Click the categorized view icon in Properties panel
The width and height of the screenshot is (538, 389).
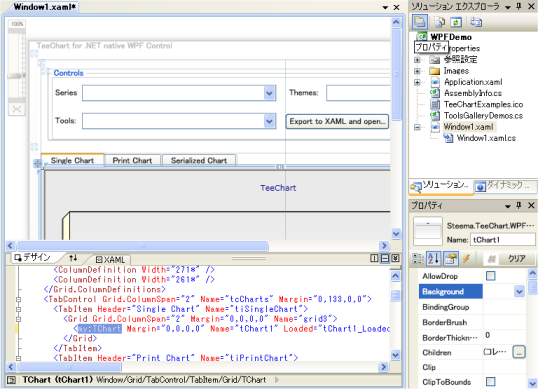point(418,259)
